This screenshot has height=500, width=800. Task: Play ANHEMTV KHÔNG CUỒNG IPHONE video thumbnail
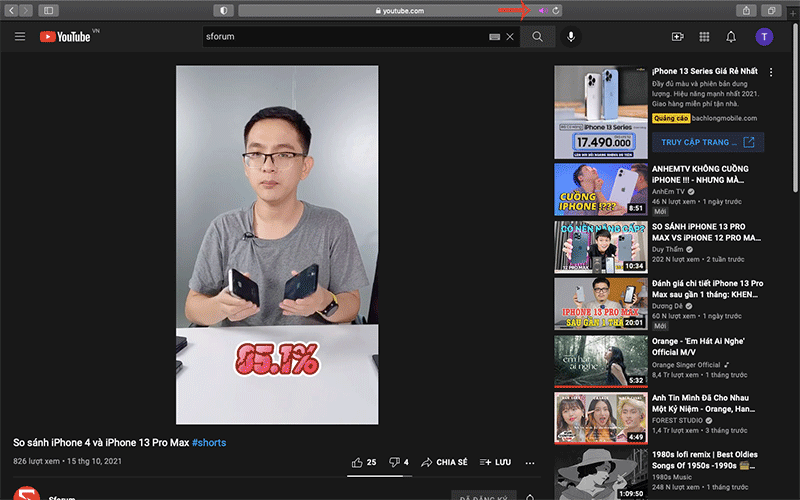coord(601,189)
